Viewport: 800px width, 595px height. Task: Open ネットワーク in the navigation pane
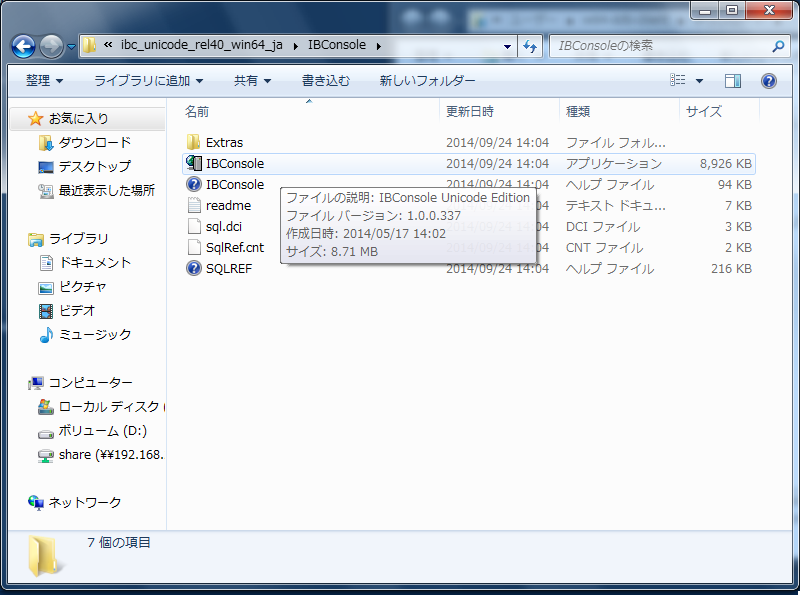[85, 502]
